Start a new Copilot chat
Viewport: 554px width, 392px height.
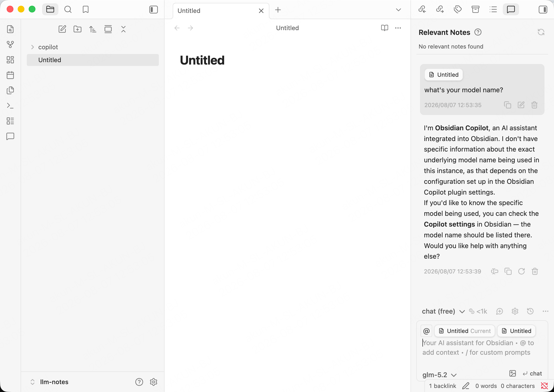pyautogui.click(x=499, y=311)
